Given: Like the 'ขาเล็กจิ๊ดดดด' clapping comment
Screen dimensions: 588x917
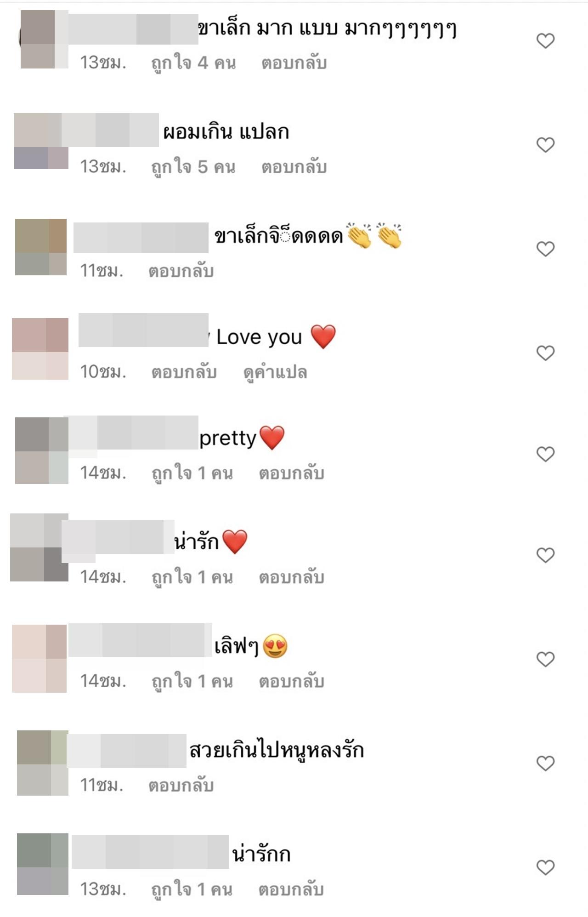Looking at the screenshot, I should [545, 249].
